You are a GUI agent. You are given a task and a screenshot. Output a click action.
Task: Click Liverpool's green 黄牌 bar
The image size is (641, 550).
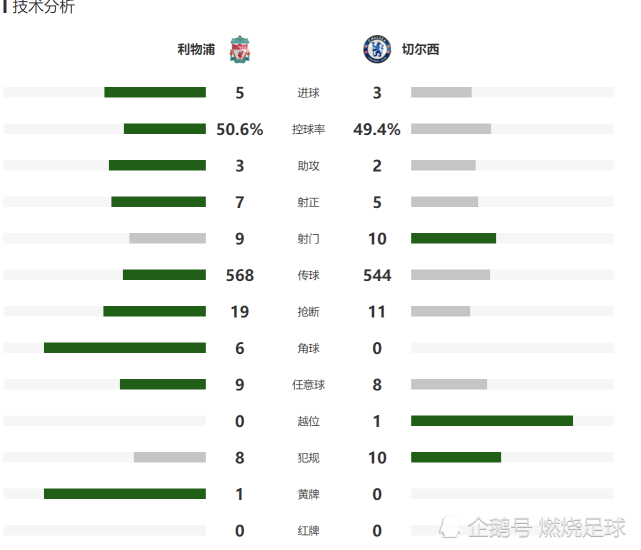pyautogui.click(x=125, y=494)
